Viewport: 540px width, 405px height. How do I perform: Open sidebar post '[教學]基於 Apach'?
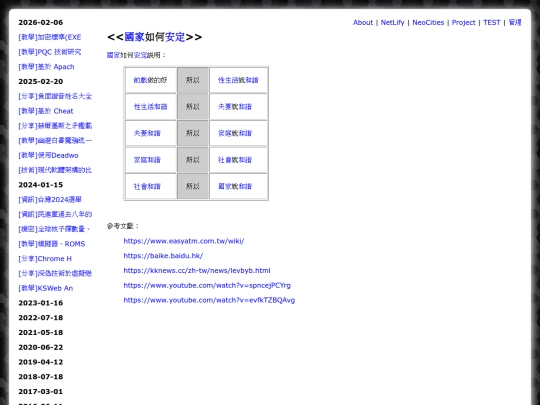(46, 67)
